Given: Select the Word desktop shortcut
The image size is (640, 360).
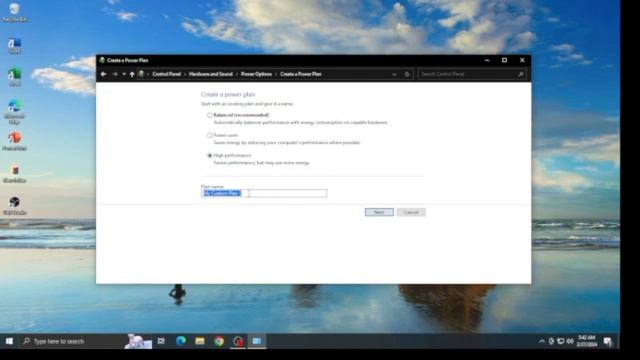Looking at the screenshot, I should [15, 46].
